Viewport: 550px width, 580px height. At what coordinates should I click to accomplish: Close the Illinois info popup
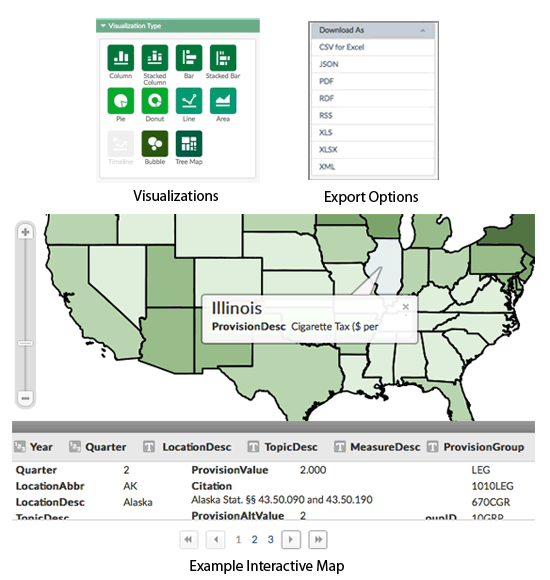[405, 307]
